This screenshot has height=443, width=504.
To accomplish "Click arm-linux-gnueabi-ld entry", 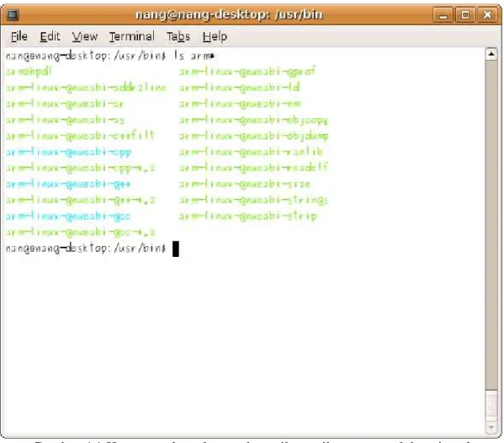I will click(x=240, y=88).
